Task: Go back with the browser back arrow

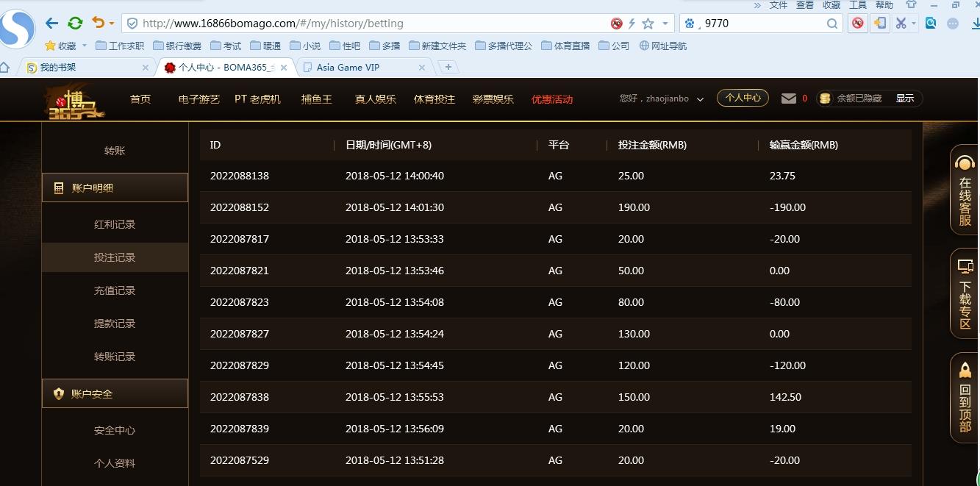Action: [x=51, y=24]
